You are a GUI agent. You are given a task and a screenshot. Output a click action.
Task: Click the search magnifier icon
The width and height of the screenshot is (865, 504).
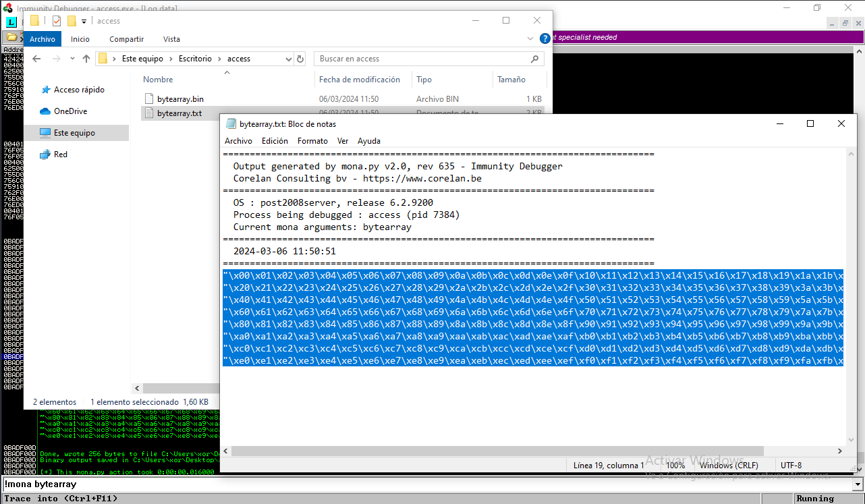click(x=535, y=59)
